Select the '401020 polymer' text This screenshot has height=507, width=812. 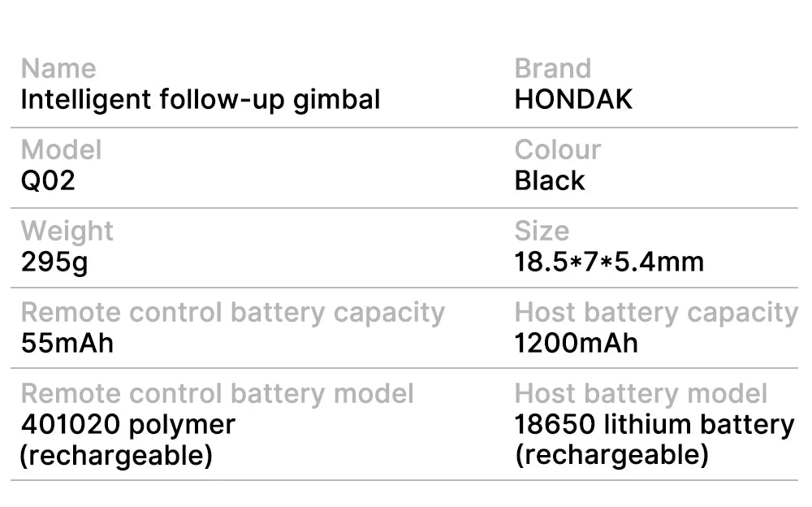point(127,424)
